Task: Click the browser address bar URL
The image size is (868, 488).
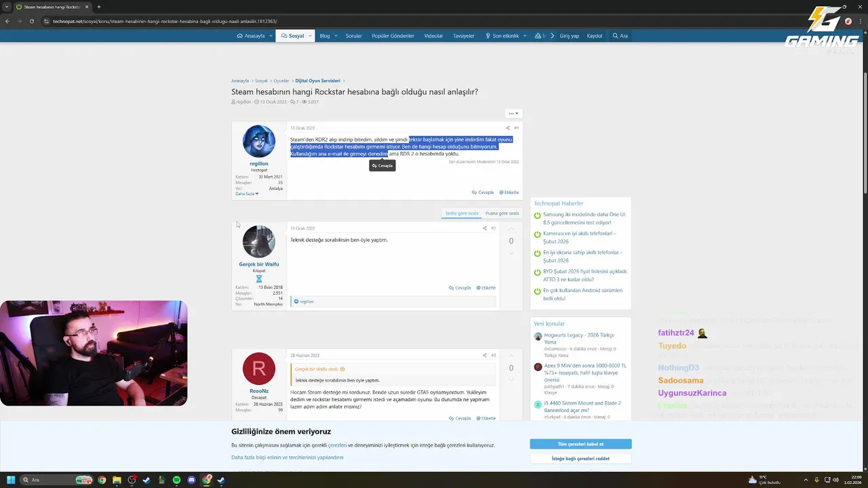Action: 165,21
